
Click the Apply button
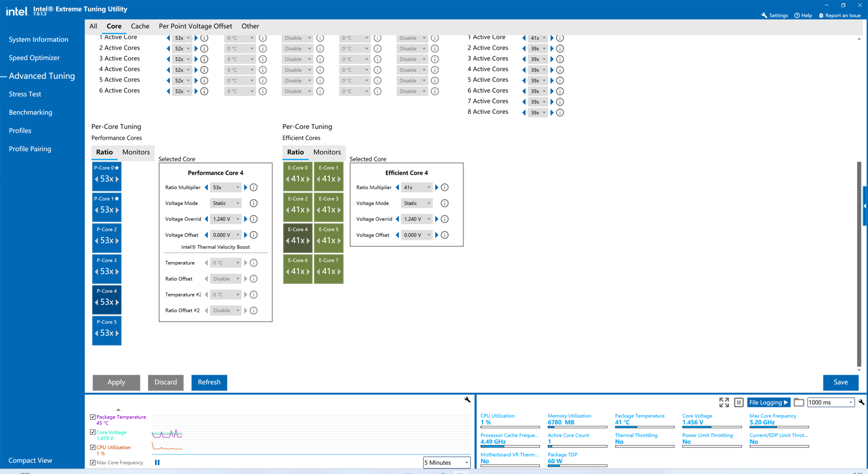pyautogui.click(x=116, y=382)
